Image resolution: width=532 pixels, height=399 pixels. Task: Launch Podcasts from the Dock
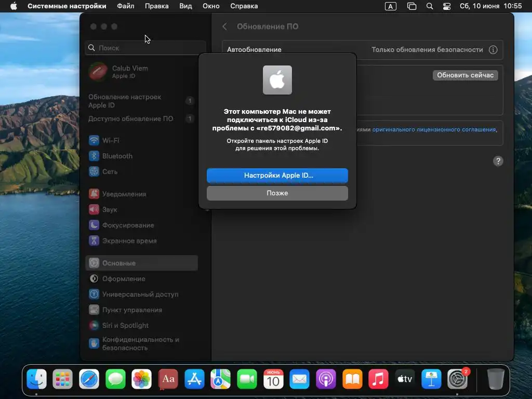pyautogui.click(x=326, y=379)
